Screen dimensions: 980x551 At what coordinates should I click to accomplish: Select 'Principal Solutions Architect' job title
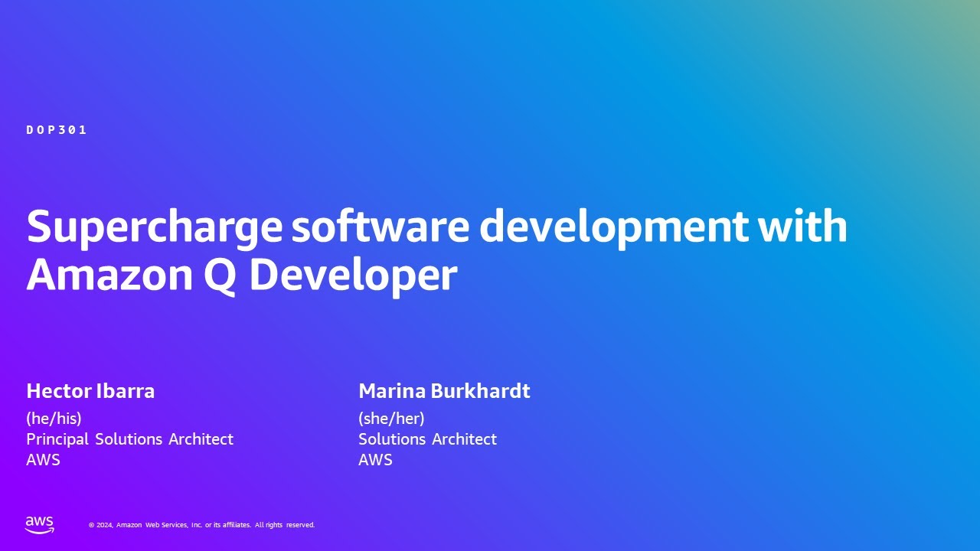click(x=129, y=439)
